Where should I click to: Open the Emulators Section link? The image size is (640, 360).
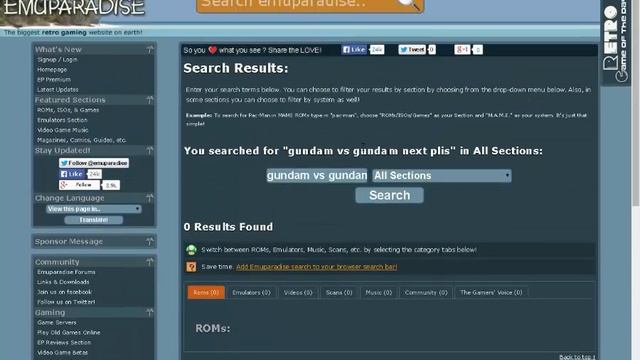coord(62,120)
